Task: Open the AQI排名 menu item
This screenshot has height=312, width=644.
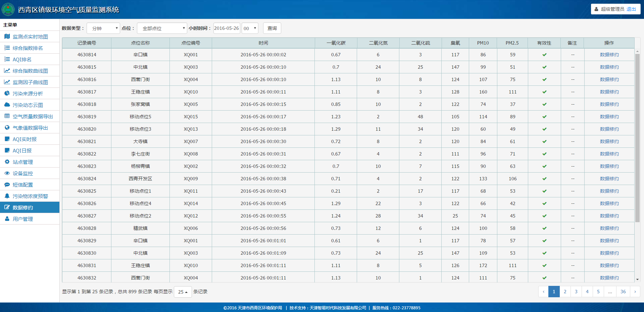Action: [22, 59]
